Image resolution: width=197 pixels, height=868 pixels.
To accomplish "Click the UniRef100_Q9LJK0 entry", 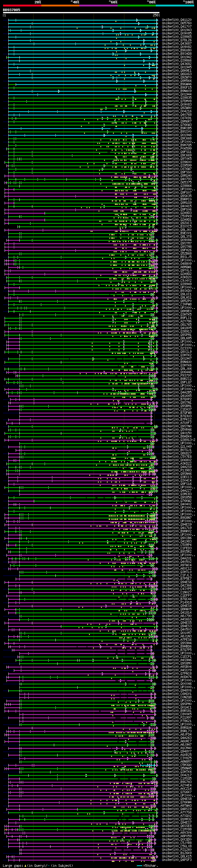I will coord(177,230).
